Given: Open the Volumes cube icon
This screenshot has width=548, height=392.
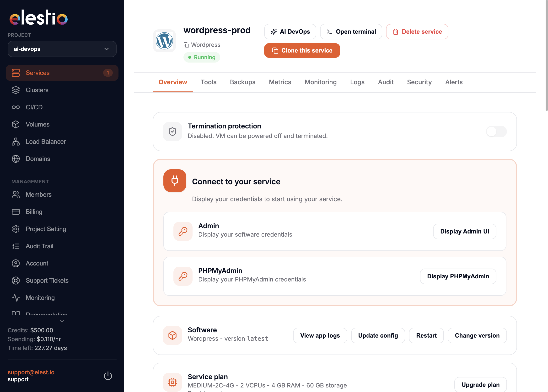Looking at the screenshot, I should (16, 124).
